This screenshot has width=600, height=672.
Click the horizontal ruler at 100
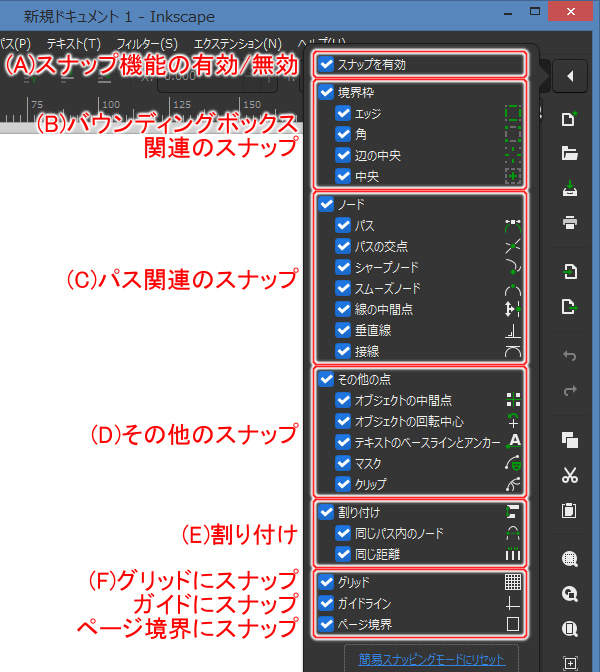point(111,104)
